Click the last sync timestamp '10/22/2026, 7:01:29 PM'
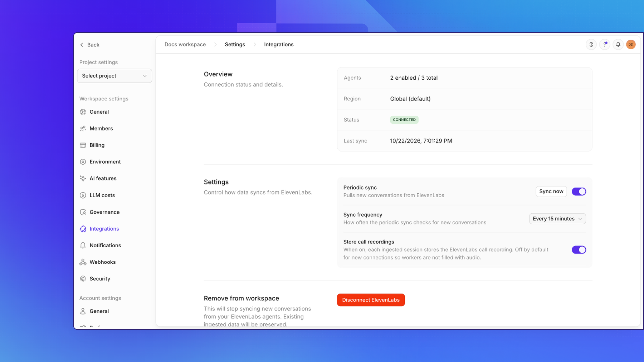The height and width of the screenshot is (362, 644). pos(421,141)
